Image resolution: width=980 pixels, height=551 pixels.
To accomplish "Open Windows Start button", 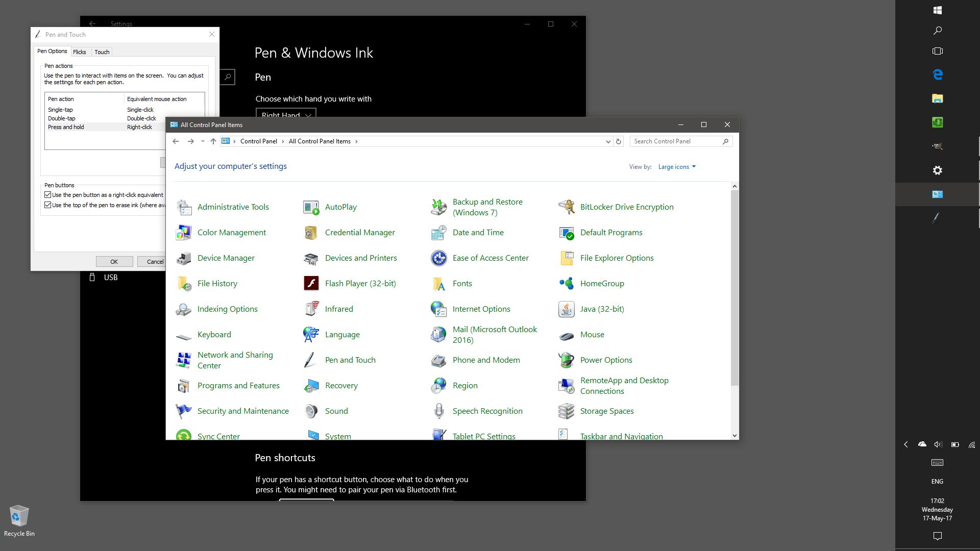I will tap(938, 10).
